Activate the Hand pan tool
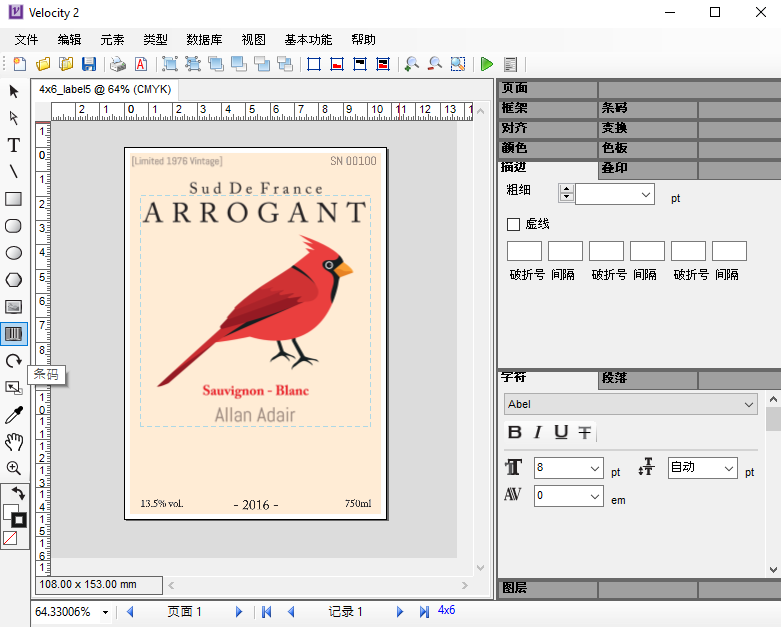781x627 pixels. pyautogui.click(x=14, y=442)
